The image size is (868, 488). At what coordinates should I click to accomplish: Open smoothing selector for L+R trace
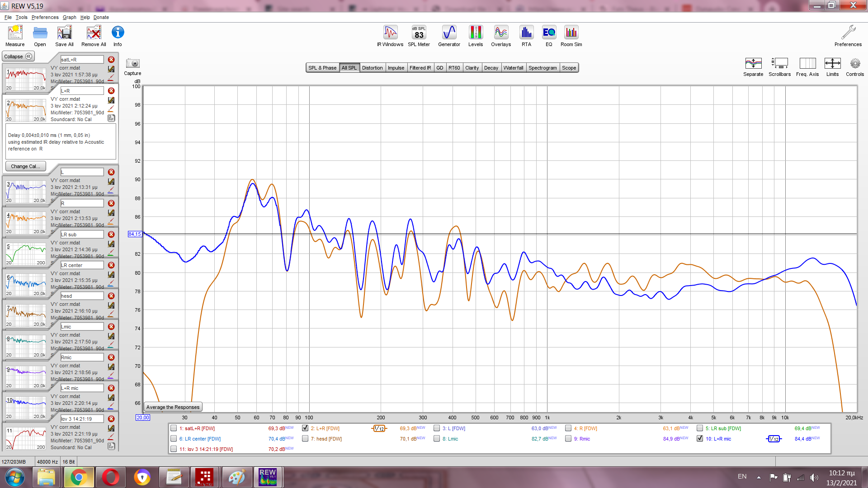click(379, 428)
